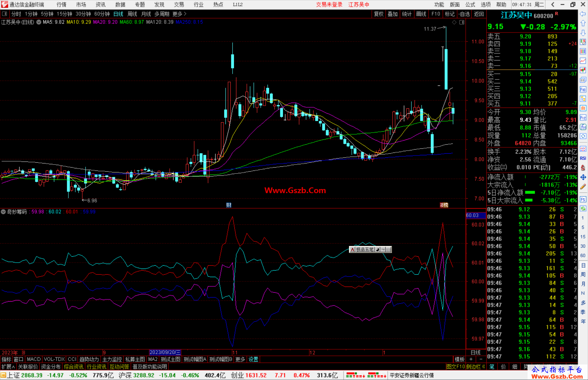Open the 图文F10 link
This screenshot has width=588, height=380.
pyautogui.click(x=455, y=367)
